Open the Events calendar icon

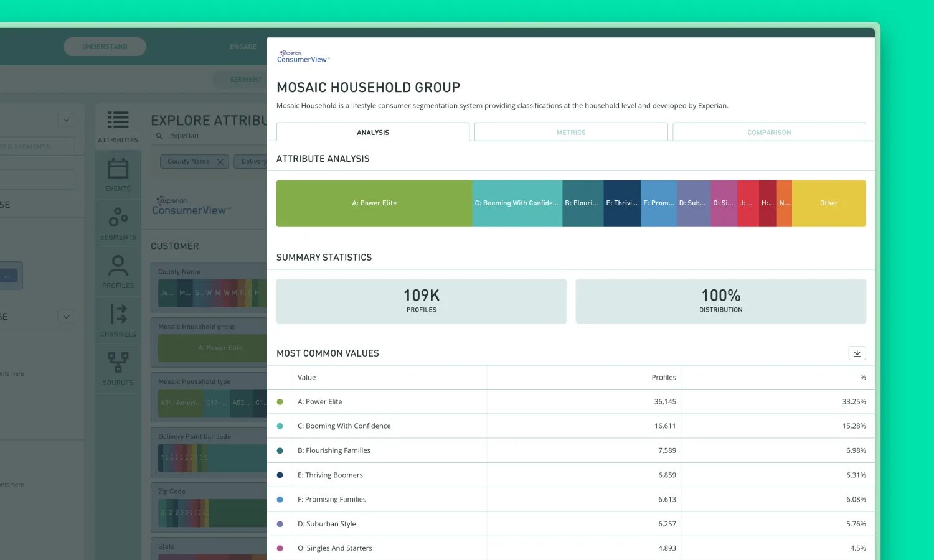click(x=118, y=175)
